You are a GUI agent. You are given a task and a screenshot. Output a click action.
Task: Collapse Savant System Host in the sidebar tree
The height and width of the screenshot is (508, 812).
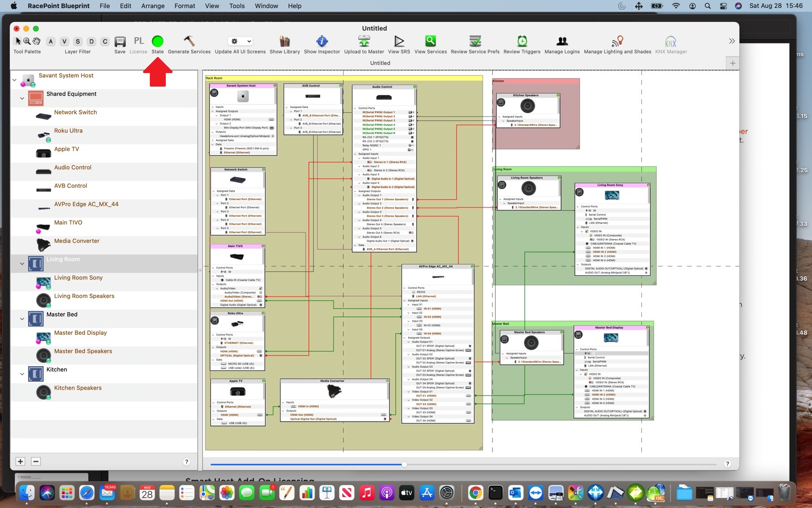pos(14,80)
